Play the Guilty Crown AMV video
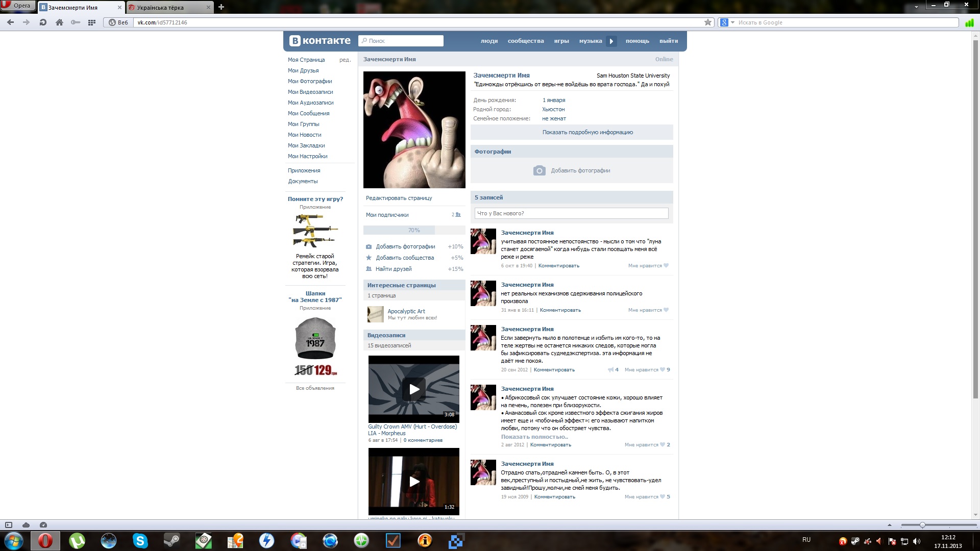This screenshot has width=980, height=551. [414, 389]
